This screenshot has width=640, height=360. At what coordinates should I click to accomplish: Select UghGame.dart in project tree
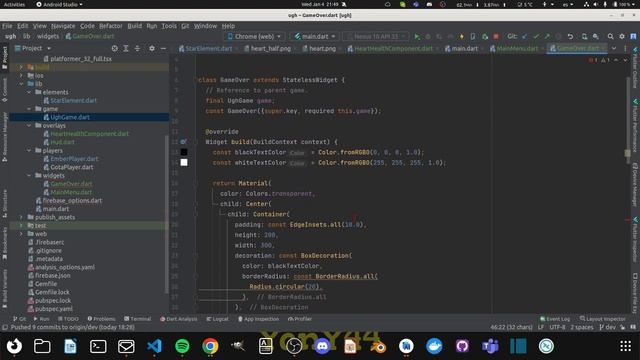70,117
